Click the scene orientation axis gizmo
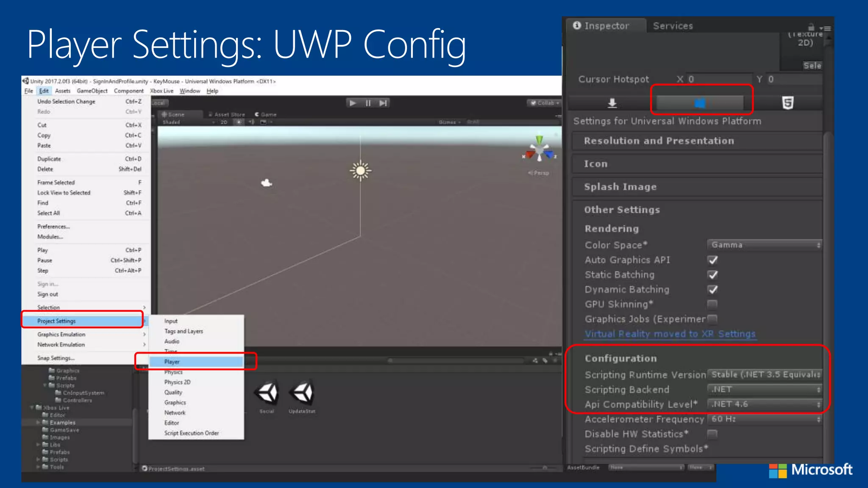Image resolution: width=868 pixels, height=488 pixels. [x=539, y=150]
